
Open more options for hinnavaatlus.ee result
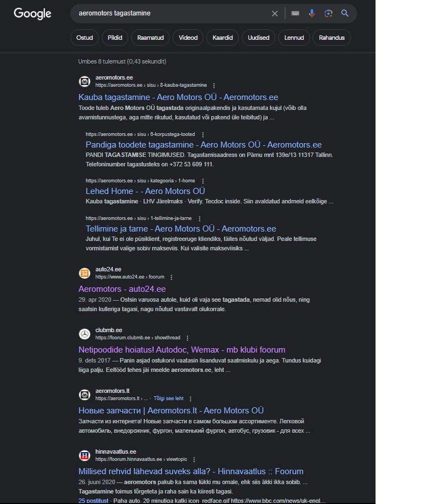click(x=194, y=459)
